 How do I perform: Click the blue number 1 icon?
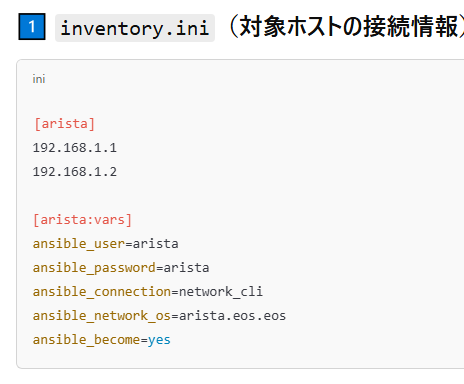[32, 27]
